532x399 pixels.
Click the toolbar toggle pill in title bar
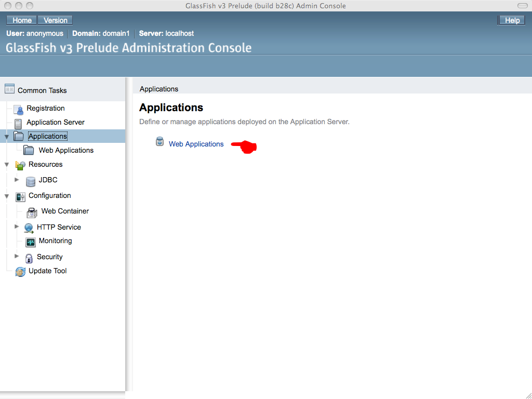(523, 5)
